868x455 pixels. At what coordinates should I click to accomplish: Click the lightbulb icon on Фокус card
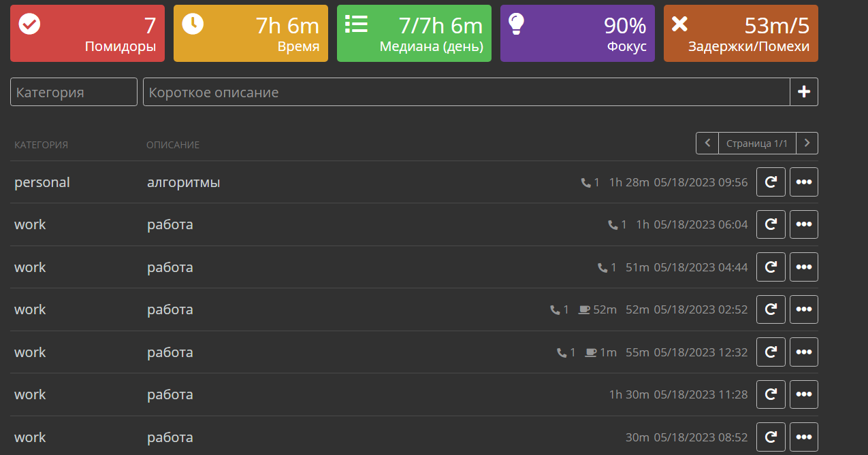[x=517, y=24]
